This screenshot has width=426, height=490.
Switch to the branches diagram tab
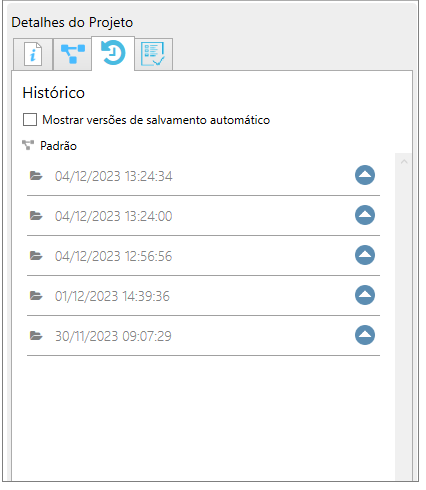[73, 54]
